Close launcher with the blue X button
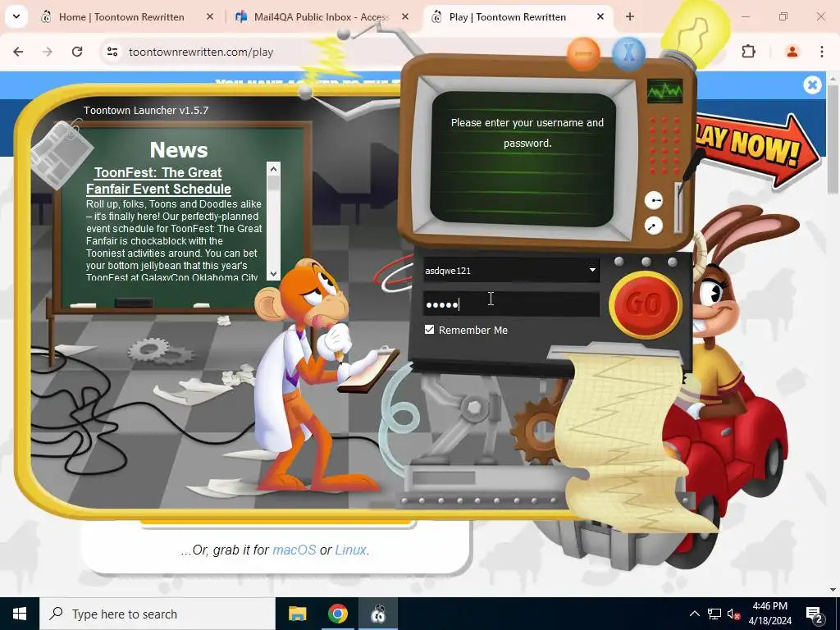This screenshot has height=630, width=840. (x=628, y=53)
